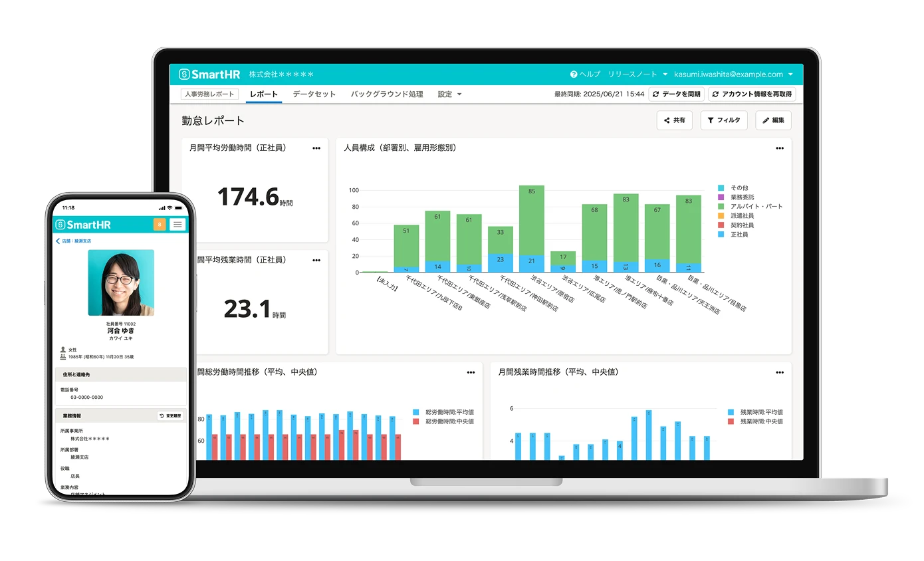Open more options for 月間総労働時間推移 card
This screenshot has height=561, width=924.
coord(471,372)
